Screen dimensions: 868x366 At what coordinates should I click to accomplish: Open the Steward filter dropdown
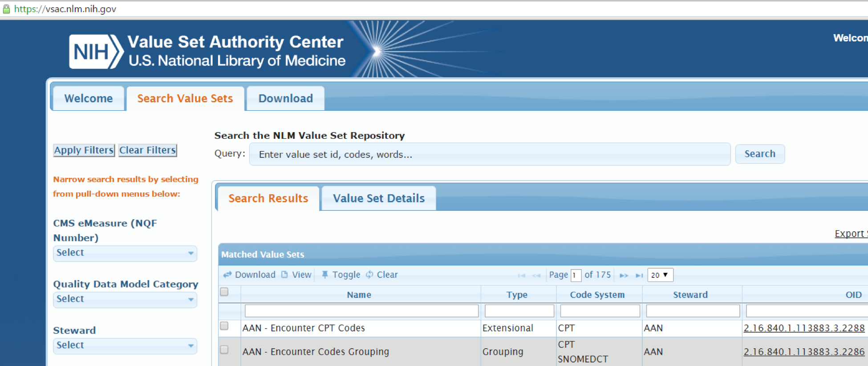coord(125,346)
